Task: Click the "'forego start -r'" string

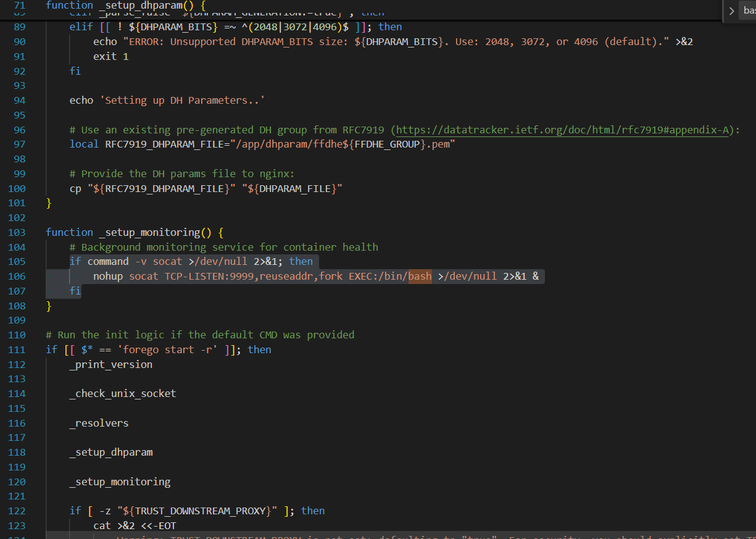Action: (x=167, y=349)
